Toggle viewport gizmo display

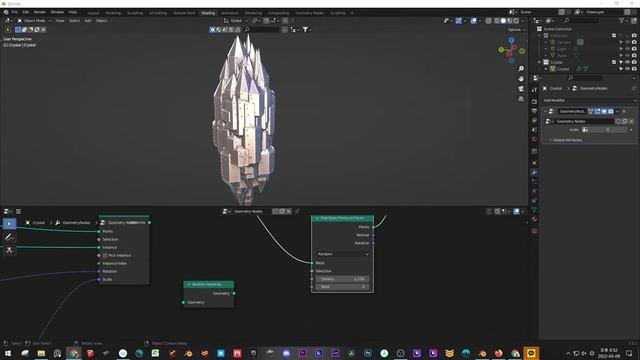point(459,20)
